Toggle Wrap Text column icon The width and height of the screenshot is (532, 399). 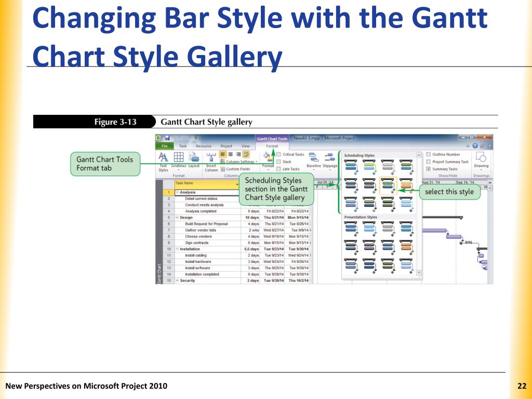(x=246, y=154)
